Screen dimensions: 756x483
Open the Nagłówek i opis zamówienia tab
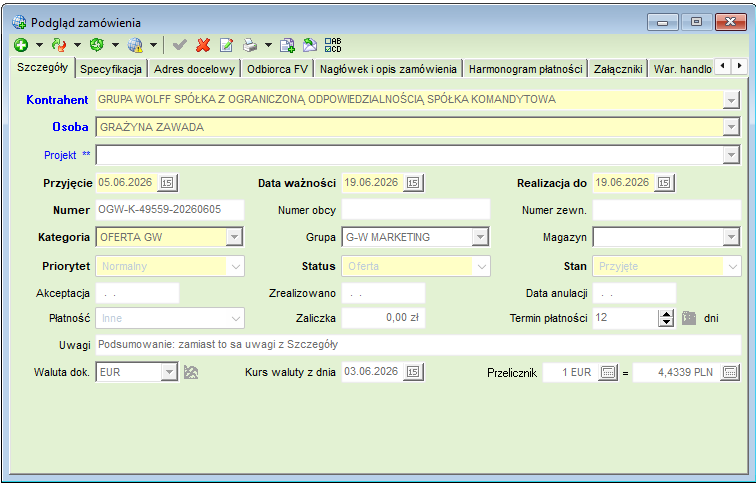(388, 69)
